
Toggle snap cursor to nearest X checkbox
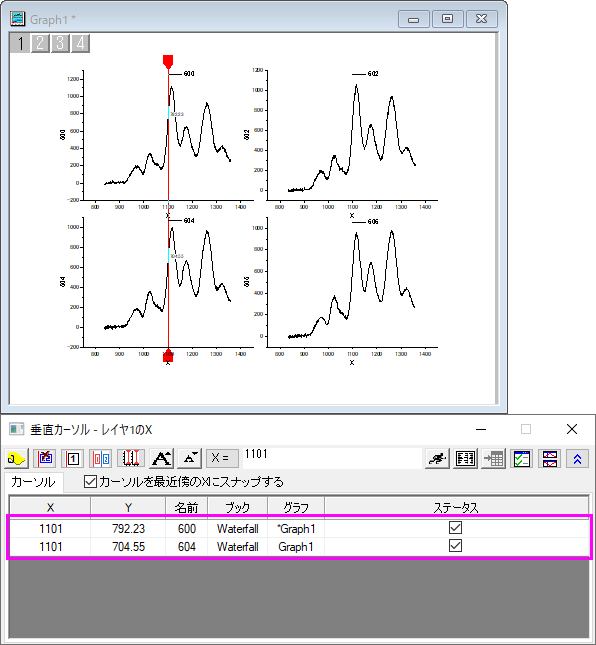click(x=90, y=481)
